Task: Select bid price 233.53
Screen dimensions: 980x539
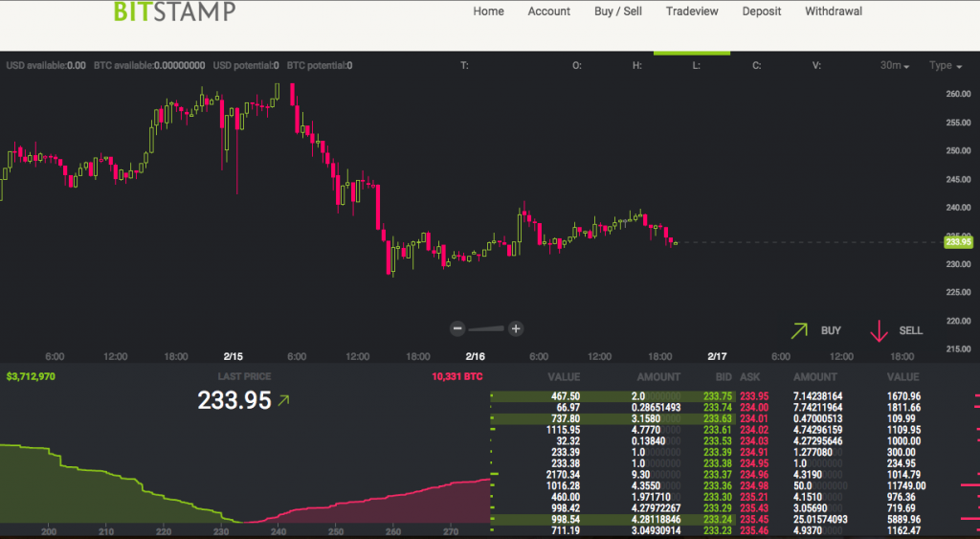Action: (x=718, y=441)
